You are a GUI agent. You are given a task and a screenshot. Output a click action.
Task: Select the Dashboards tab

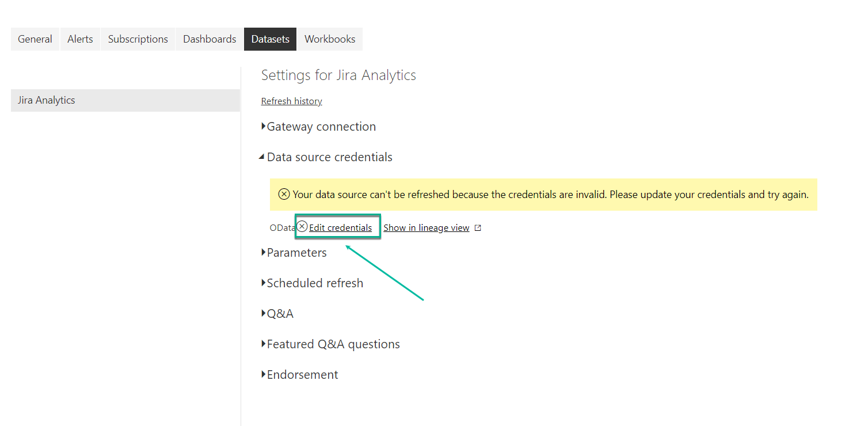click(x=210, y=39)
